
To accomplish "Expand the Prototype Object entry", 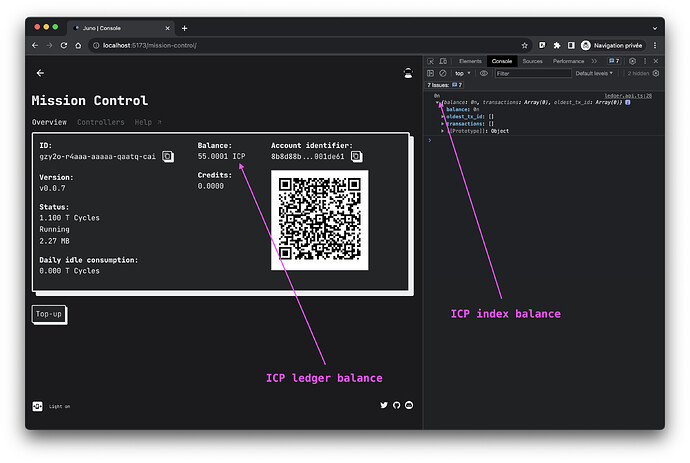I will pyautogui.click(x=442, y=131).
